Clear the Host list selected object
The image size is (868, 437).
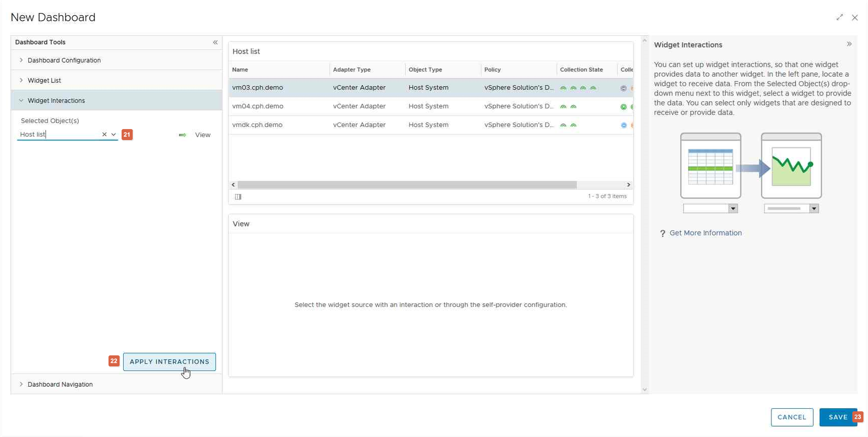[x=104, y=134]
